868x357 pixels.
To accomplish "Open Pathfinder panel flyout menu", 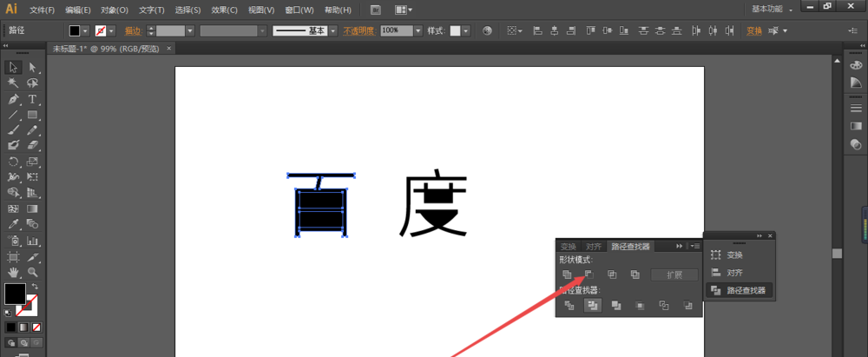I will point(695,246).
